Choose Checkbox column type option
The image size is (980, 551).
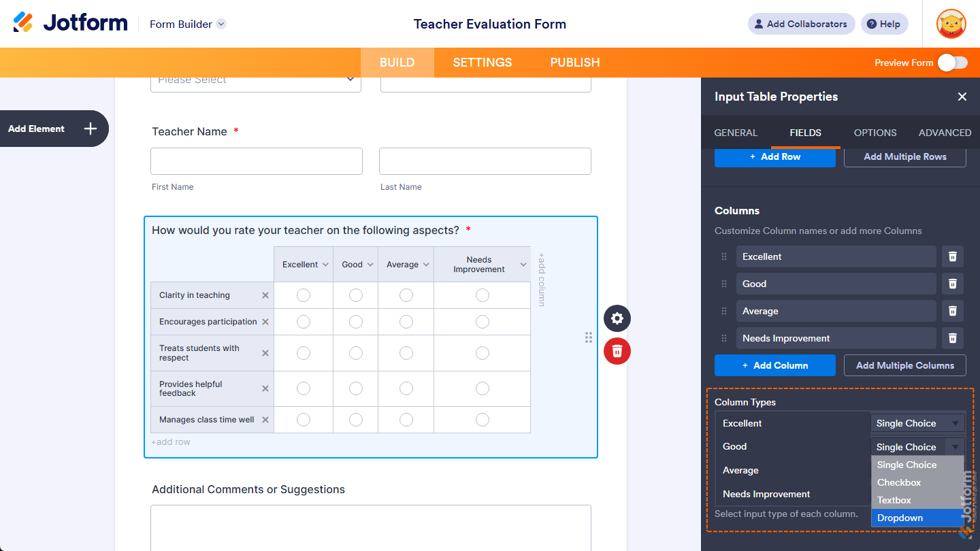tap(917, 482)
